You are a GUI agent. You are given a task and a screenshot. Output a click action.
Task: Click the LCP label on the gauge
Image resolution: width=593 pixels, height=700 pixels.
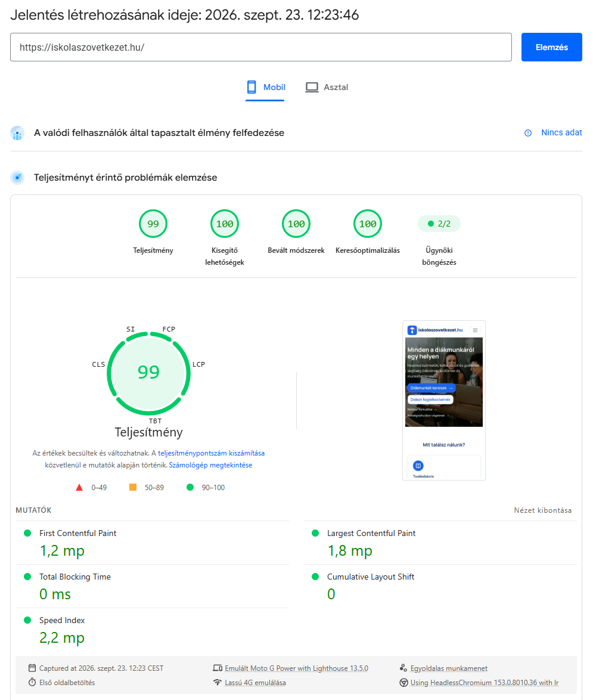point(198,364)
